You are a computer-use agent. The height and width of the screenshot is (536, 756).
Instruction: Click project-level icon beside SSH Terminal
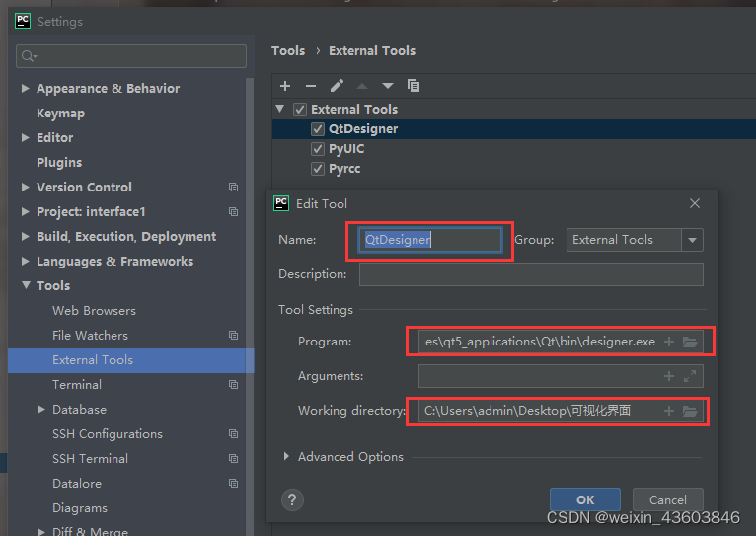click(x=233, y=458)
